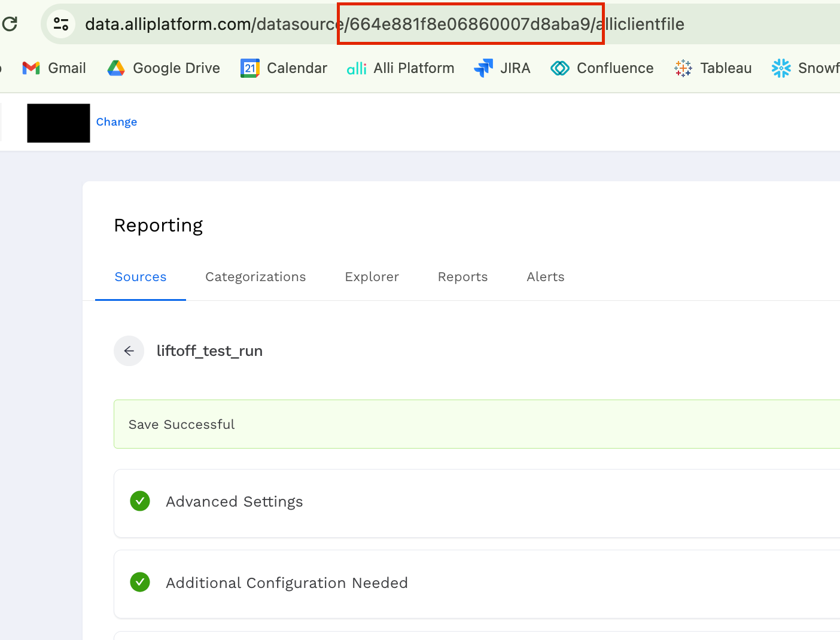
Task: Select the Alerts tab
Action: click(x=545, y=277)
